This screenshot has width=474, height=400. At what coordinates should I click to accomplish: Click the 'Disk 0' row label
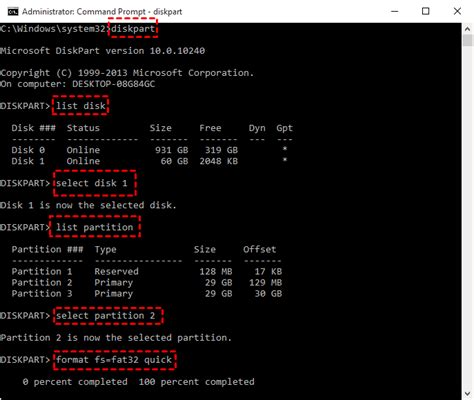[28, 150]
